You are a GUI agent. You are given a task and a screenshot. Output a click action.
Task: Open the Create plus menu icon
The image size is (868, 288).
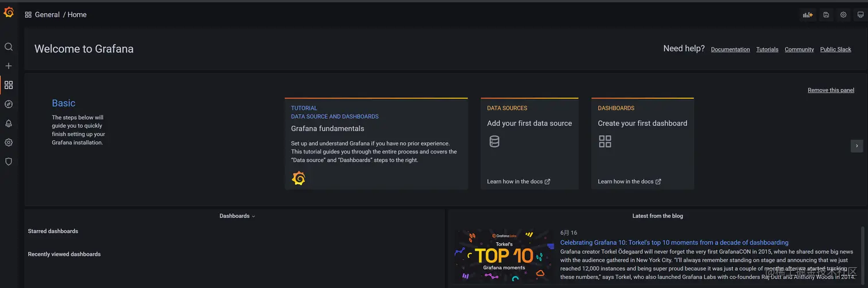(9, 66)
